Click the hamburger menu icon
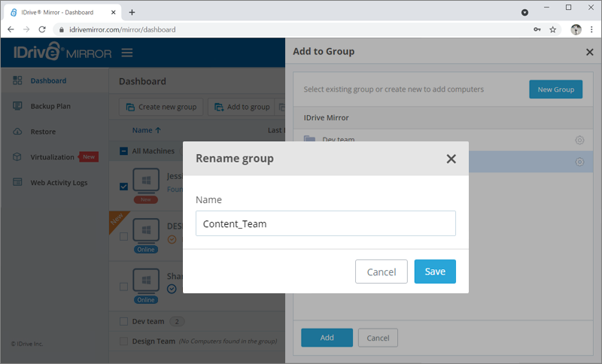 127,53
